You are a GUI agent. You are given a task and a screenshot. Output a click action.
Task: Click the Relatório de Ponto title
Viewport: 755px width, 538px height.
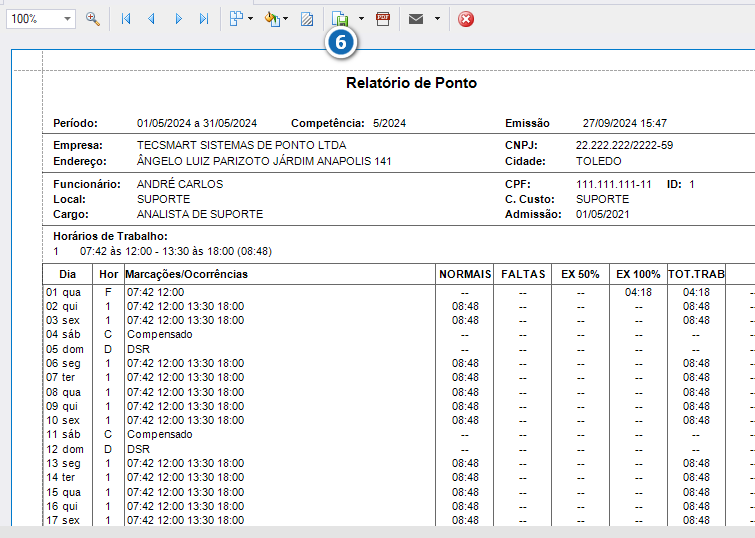(412, 83)
